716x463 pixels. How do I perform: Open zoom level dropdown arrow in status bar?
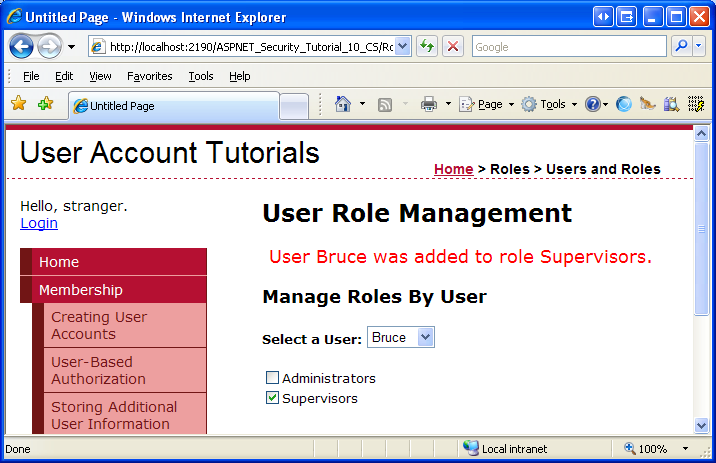[685, 449]
